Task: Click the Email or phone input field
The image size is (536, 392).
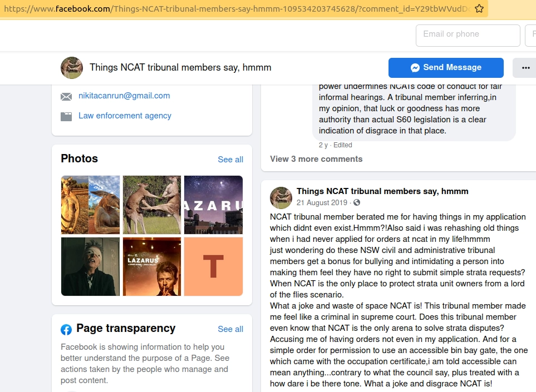Action: (x=468, y=36)
